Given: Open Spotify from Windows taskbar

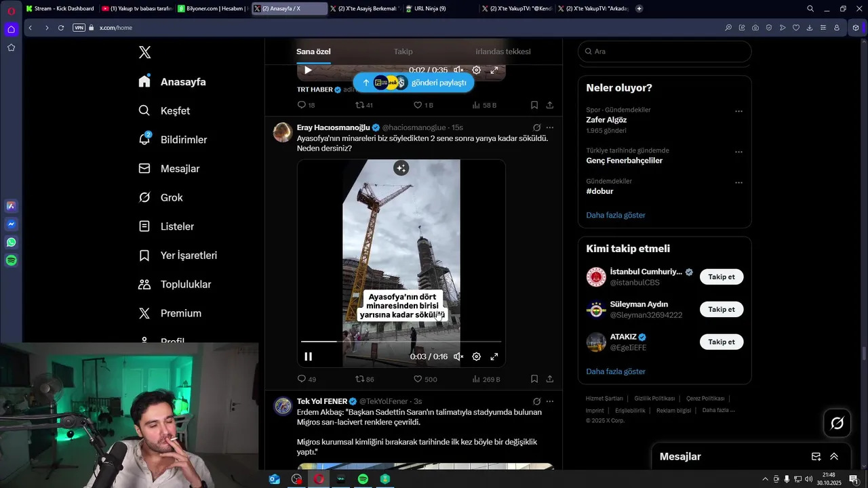Looking at the screenshot, I should click(x=363, y=479).
